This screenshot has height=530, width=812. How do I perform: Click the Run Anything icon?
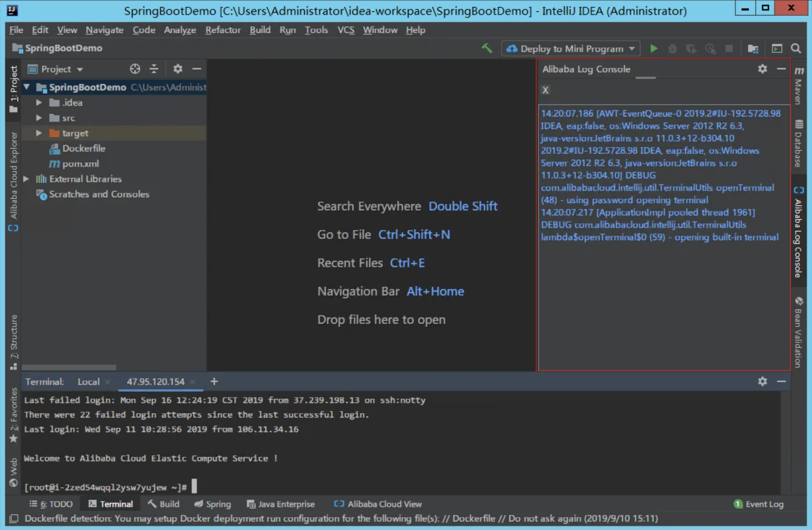[x=777, y=49]
